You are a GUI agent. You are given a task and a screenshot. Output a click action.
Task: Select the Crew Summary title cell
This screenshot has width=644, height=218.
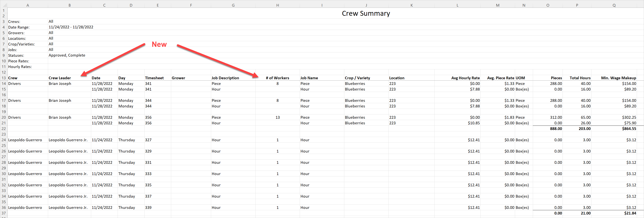(366, 13)
